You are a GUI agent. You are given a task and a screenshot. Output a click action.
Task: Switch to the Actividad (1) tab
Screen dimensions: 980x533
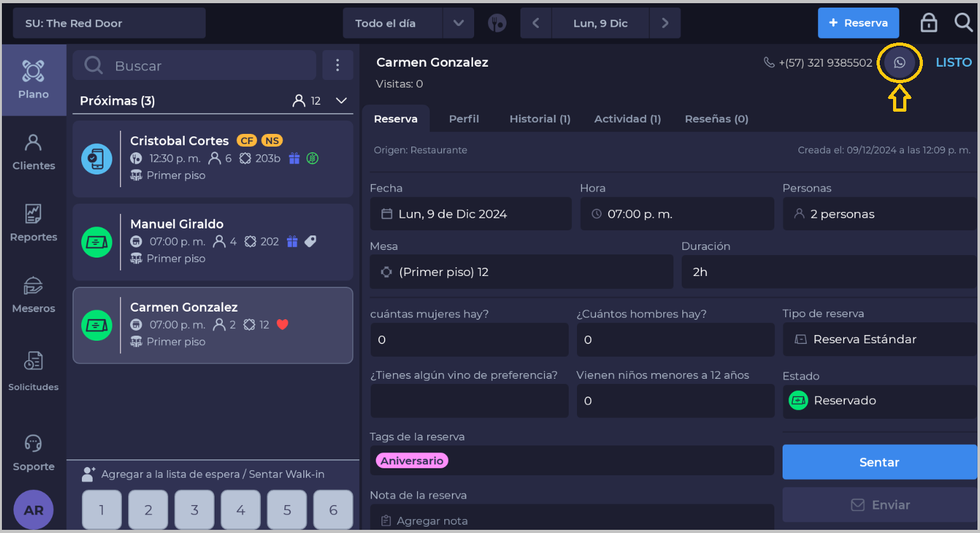628,119
